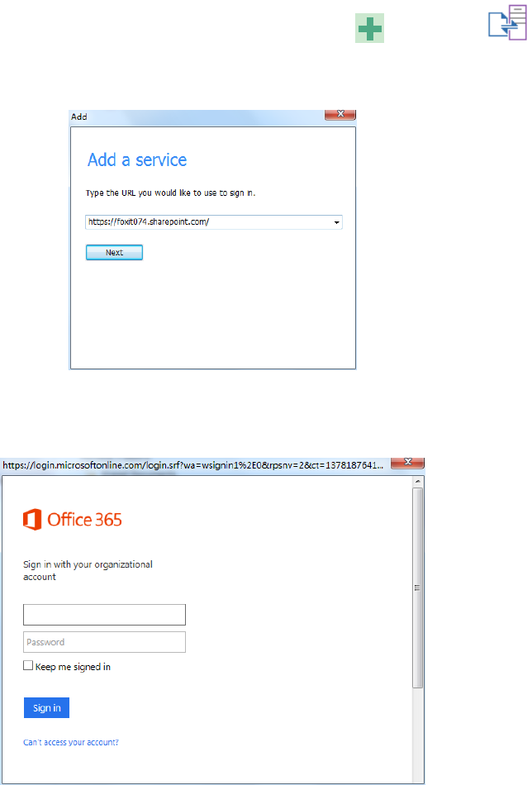The height and width of the screenshot is (785, 532).
Task: Click the Add a service heading
Action: [137, 160]
